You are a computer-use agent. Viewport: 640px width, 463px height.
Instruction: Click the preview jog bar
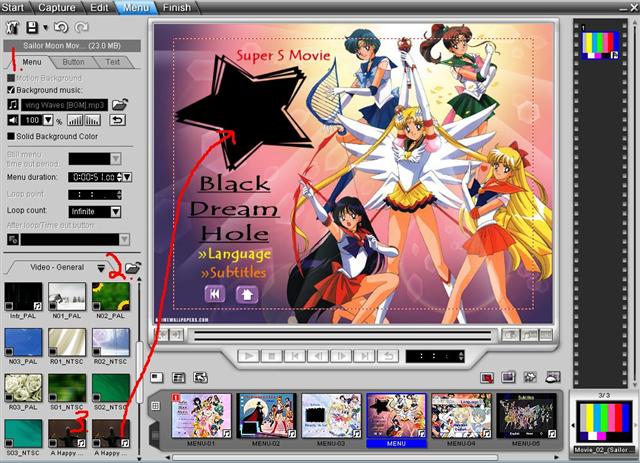tap(342, 336)
